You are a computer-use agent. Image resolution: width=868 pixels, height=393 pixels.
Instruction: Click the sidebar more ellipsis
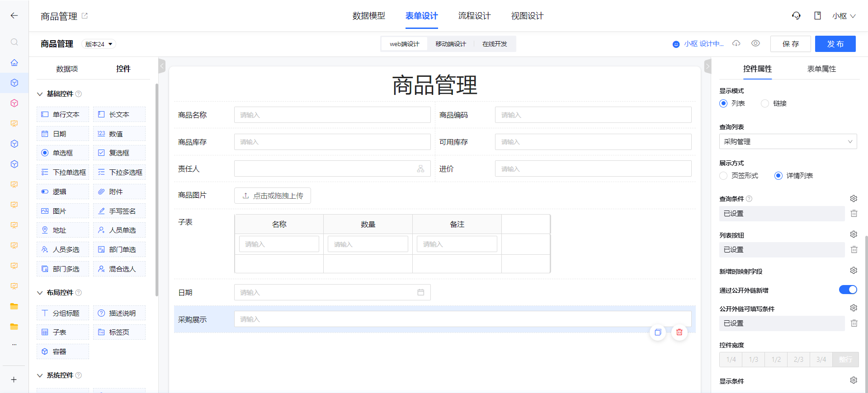[x=14, y=344]
